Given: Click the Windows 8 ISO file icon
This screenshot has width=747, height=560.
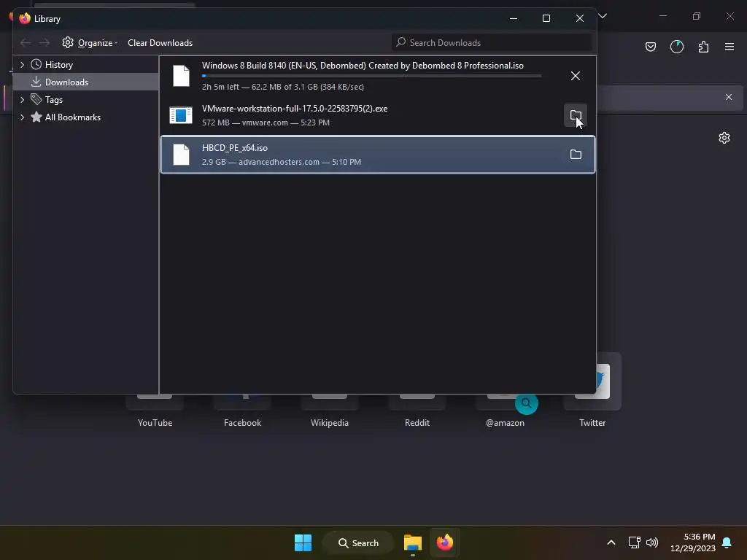Looking at the screenshot, I should tap(181, 76).
